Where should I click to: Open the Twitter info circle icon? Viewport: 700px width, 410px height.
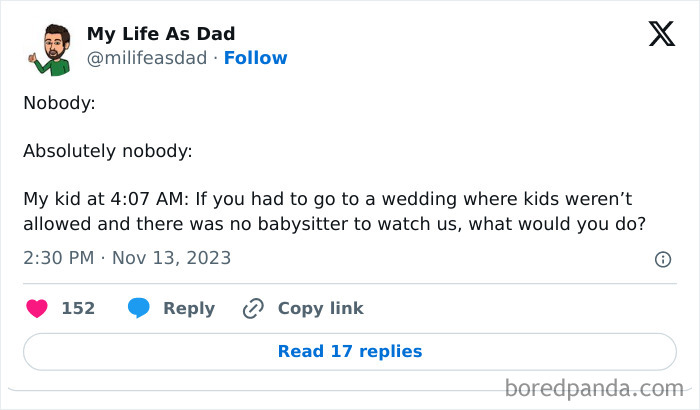pos(662,259)
